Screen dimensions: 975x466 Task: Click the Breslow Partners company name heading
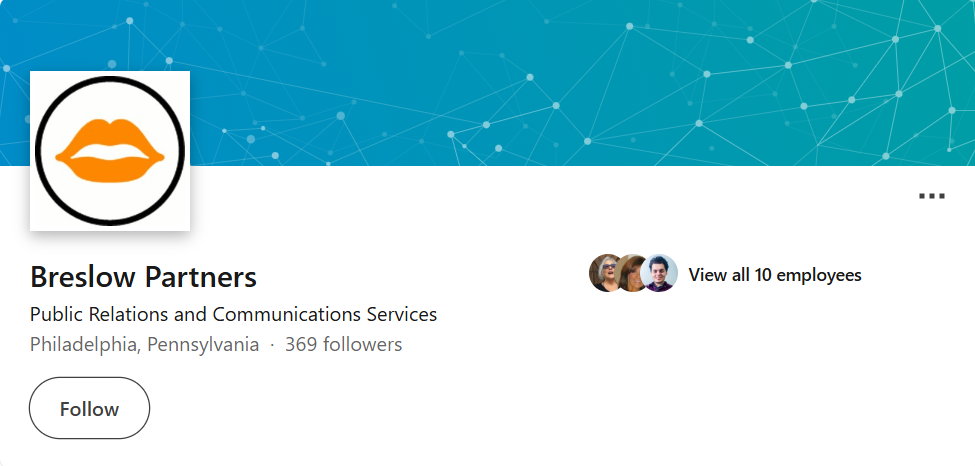[143, 276]
